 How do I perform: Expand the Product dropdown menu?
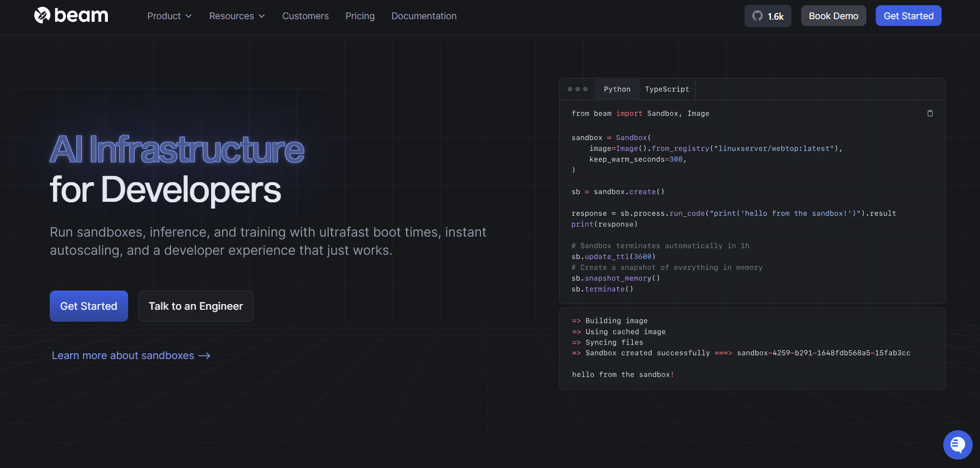[x=170, y=16]
